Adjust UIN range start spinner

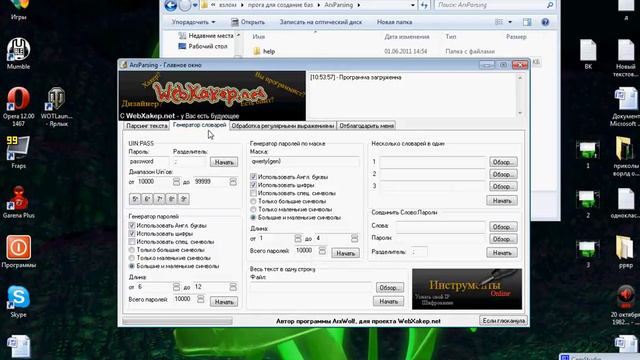click(x=176, y=182)
